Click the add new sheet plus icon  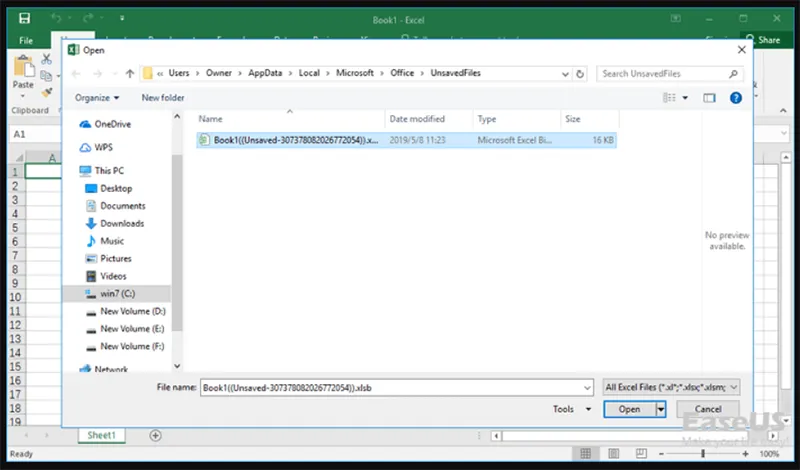156,435
